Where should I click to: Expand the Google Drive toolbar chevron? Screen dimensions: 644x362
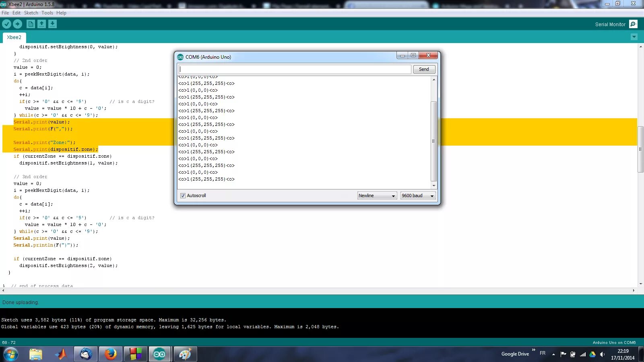(534, 350)
